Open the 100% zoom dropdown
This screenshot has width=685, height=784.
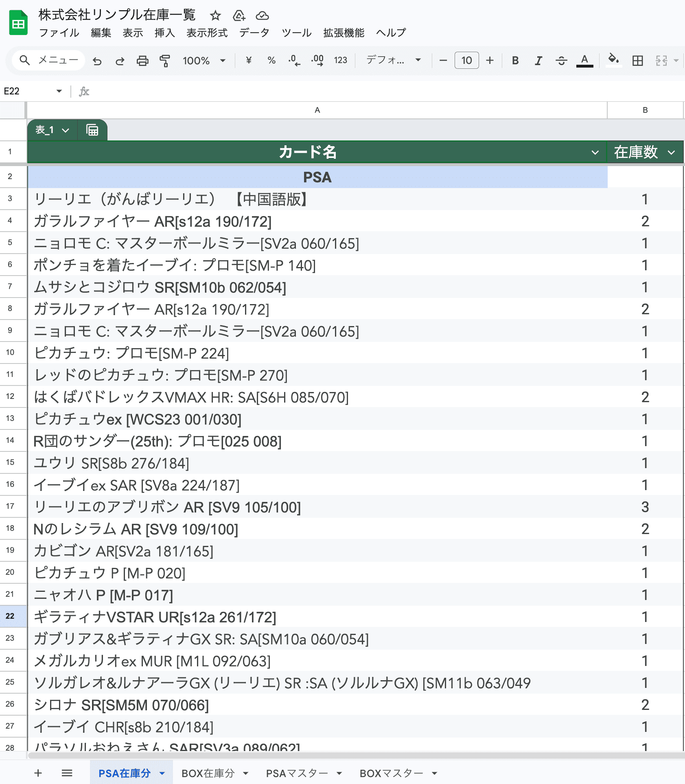pyautogui.click(x=204, y=61)
